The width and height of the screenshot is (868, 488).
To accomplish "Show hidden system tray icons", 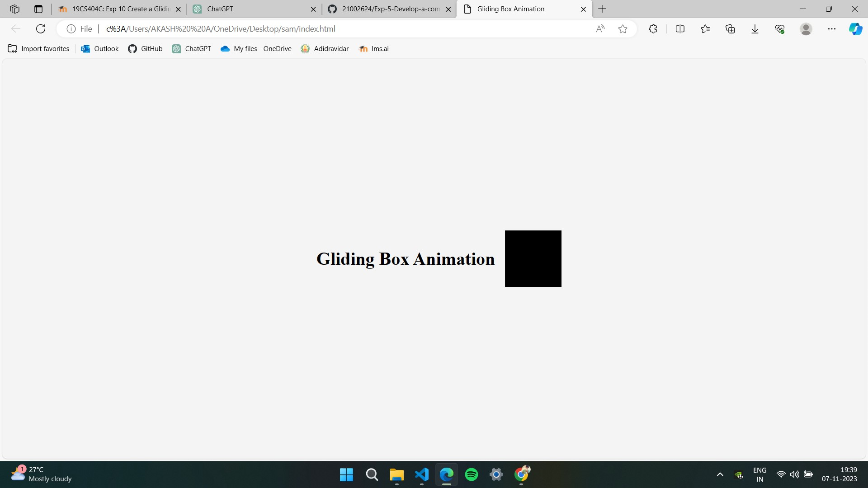I will pyautogui.click(x=720, y=475).
